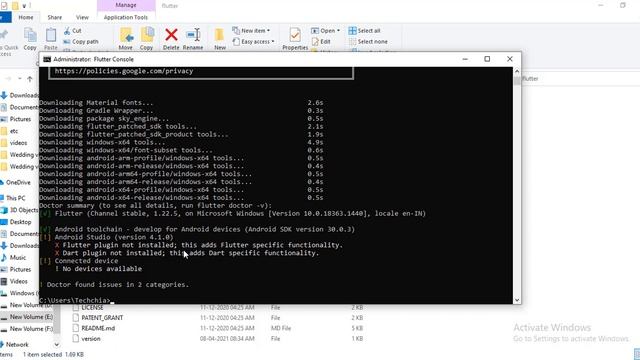Image resolution: width=640 pixels, height=360 pixels.
Task: Switch to the Home ribbon tab
Action: 26,18
